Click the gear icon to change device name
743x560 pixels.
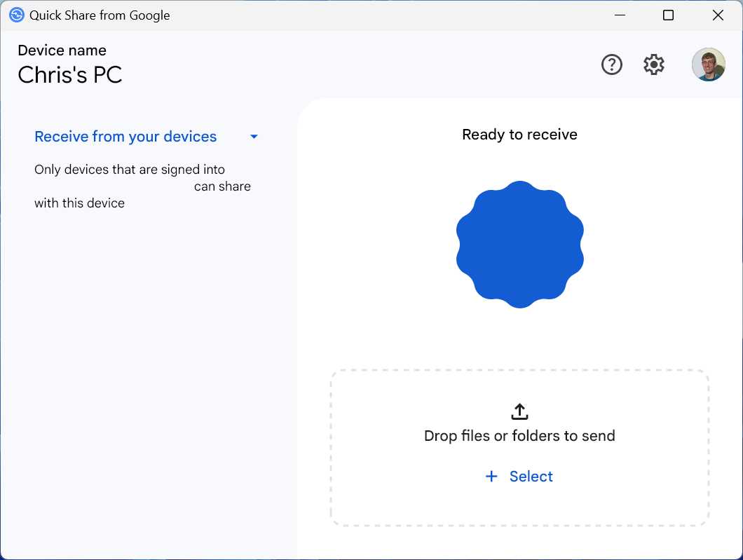click(x=653, y=64)
